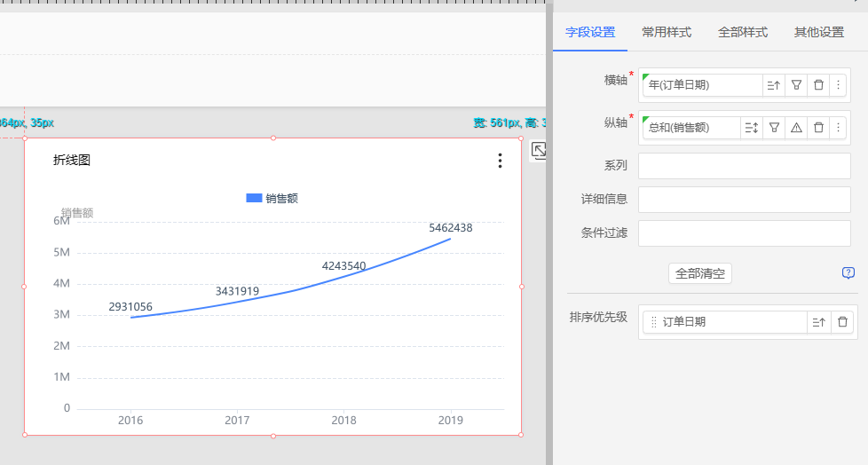Click the blue help icon beside 全部清空
Viewport: 868px width, 465px height.
(x=848, y=273)
